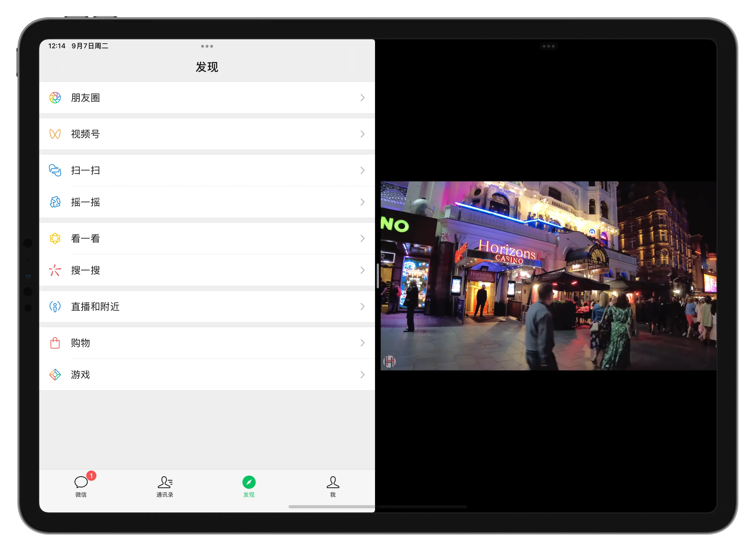Tap the 视频号 Channels butterfly icon
This screenshot has width=756, height=552.
click(55, 134)
